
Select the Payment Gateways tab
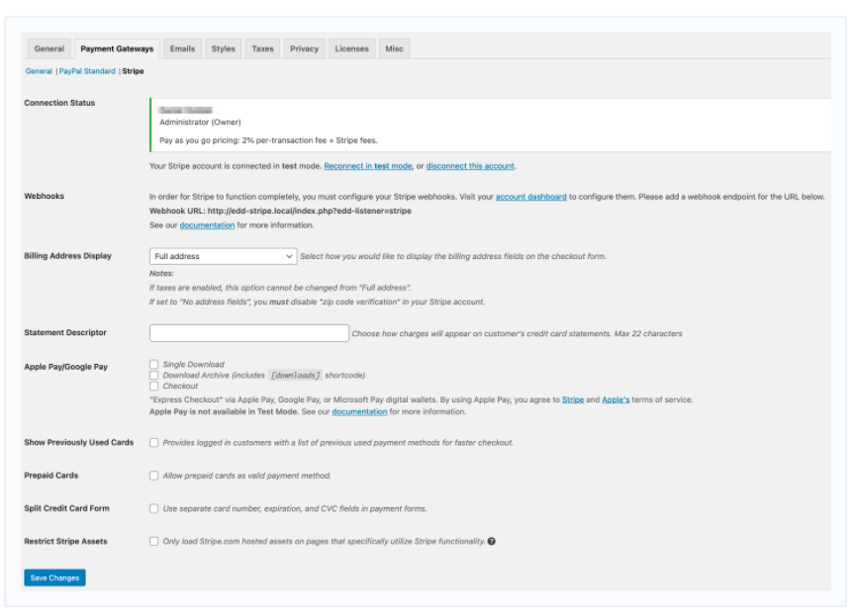[117, 48]
